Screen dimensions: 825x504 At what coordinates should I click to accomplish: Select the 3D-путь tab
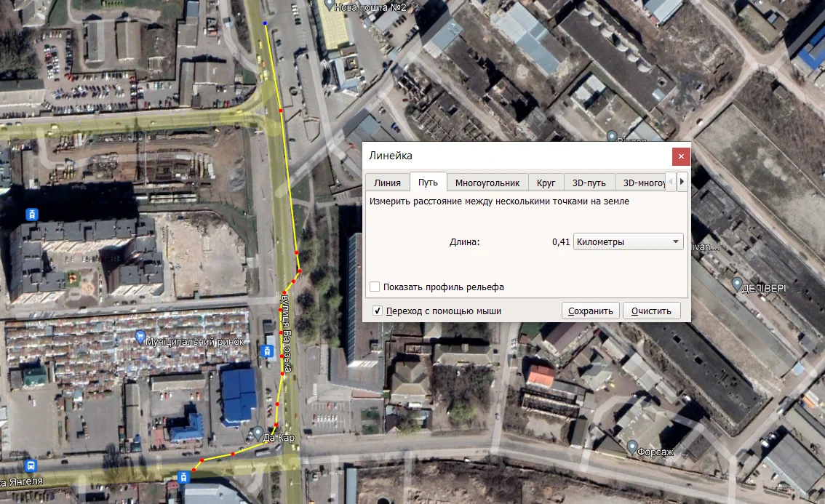589,183
